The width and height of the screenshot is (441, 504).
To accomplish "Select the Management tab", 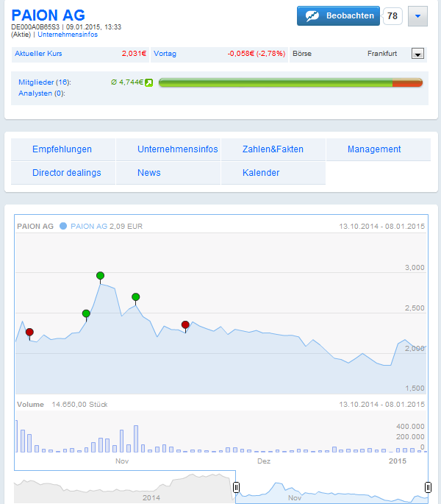I will 374,149.
